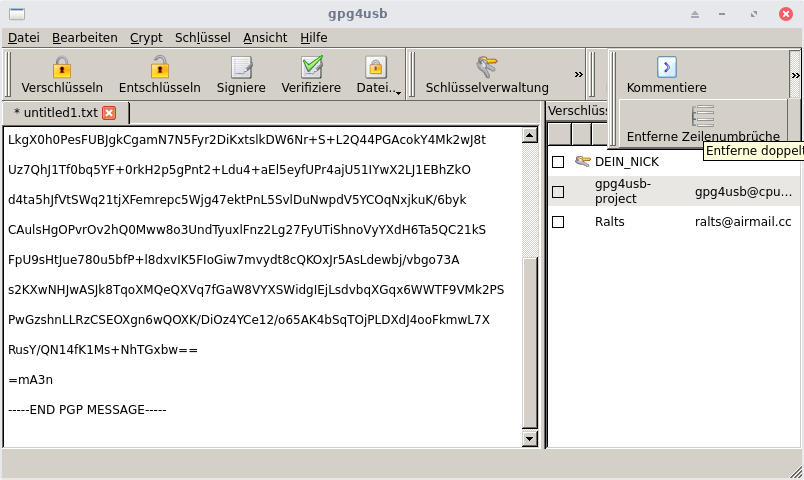Click the line starting LkgX0h0PesFUB
The image size is (804, 480).
[x=247, y=140]
